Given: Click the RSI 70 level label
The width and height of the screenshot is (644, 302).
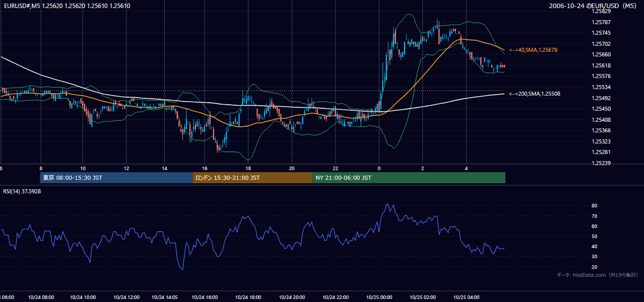Looking at the screenshot, I should coord(594,216).
